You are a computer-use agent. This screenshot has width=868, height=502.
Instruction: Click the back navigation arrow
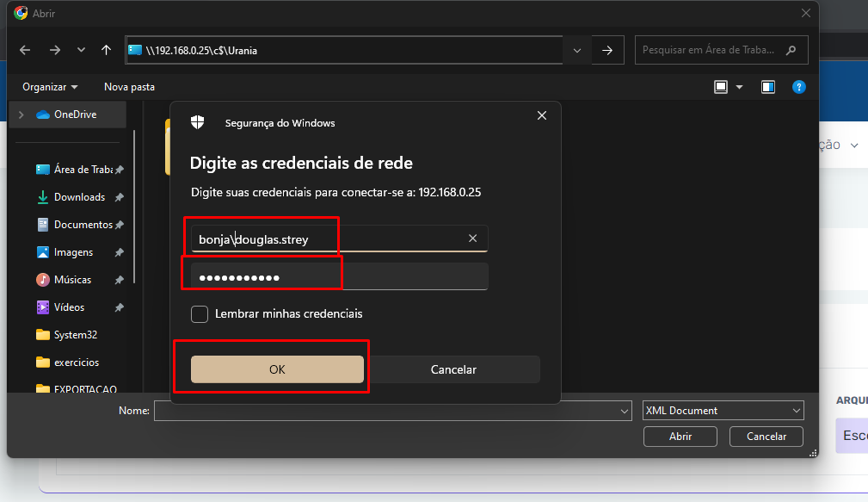(x=25, y=50)
